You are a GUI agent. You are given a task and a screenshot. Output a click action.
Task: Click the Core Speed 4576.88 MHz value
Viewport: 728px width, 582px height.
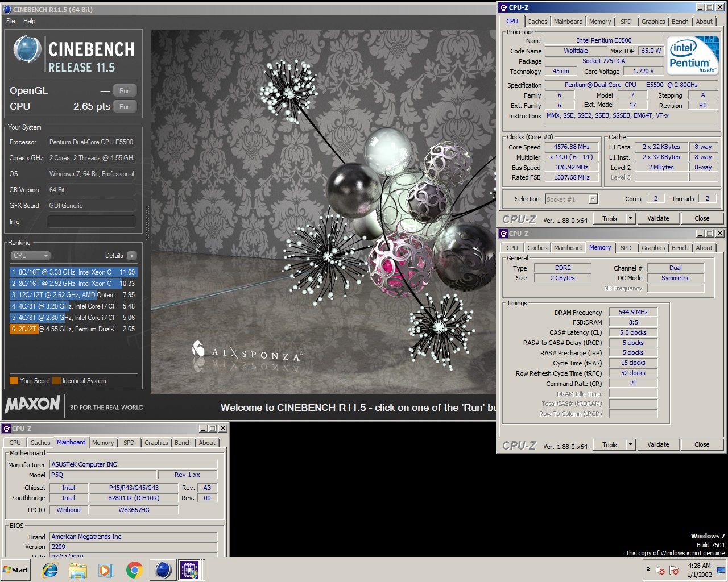point(572,147)
